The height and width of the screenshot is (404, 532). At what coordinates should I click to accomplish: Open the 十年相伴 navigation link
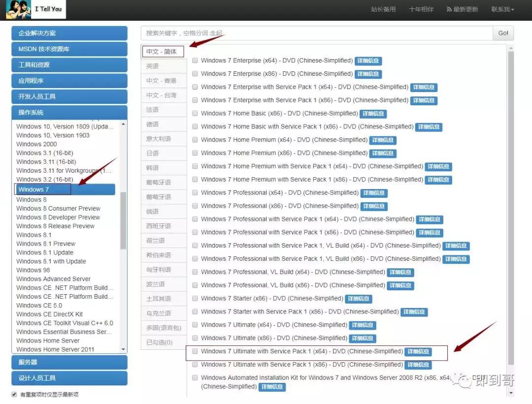click(x=421, y=9)
